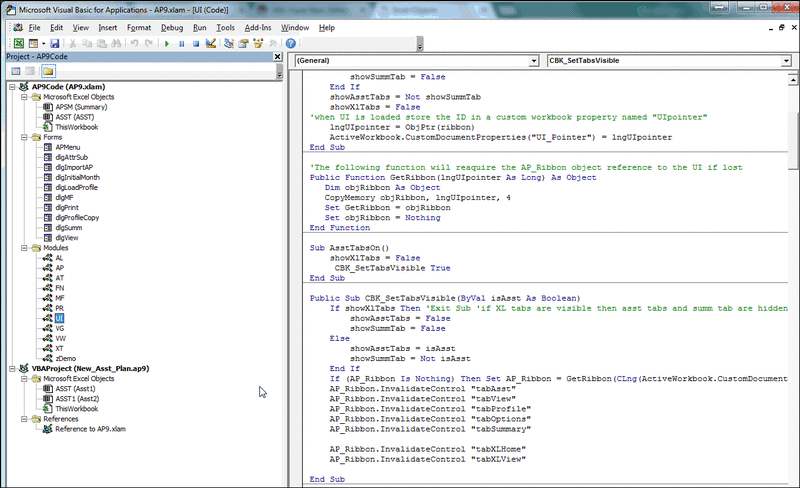
Task: Collapse the AP9Code (AP9.xlam) project node
Action: tap(12, 87)
